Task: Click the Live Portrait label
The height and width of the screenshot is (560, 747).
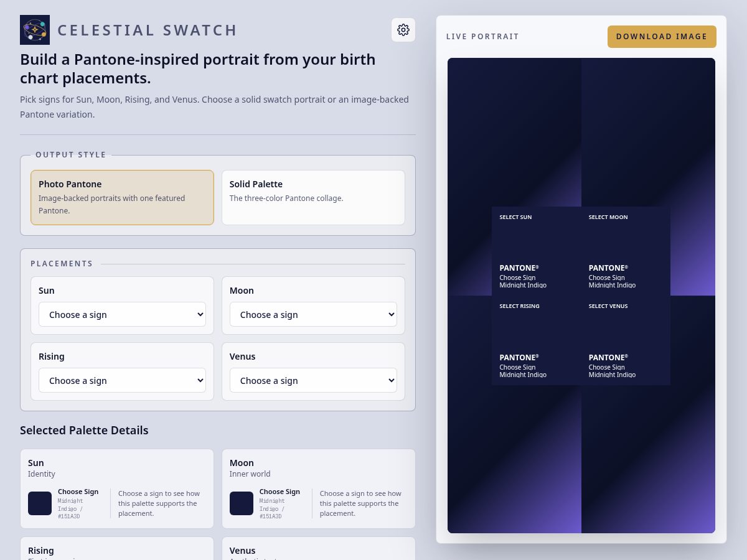Action: [482, 37]
